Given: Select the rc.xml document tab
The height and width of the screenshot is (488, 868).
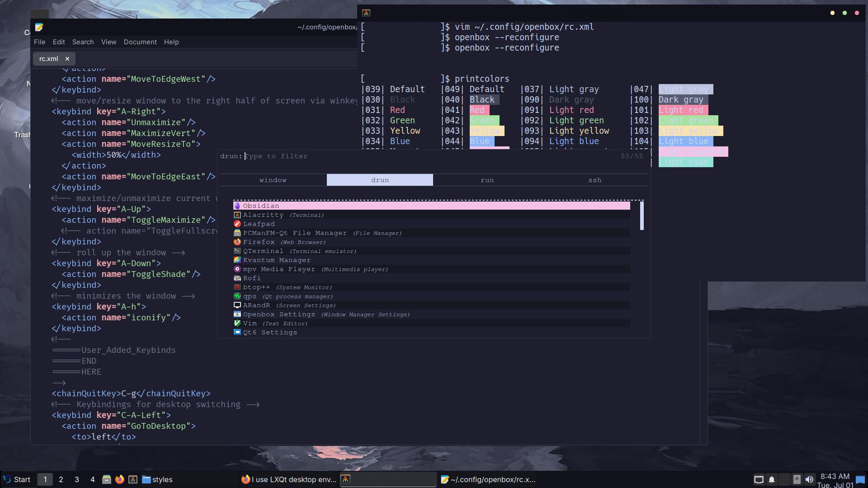Looking at the screenshot, I should [49, 59].
